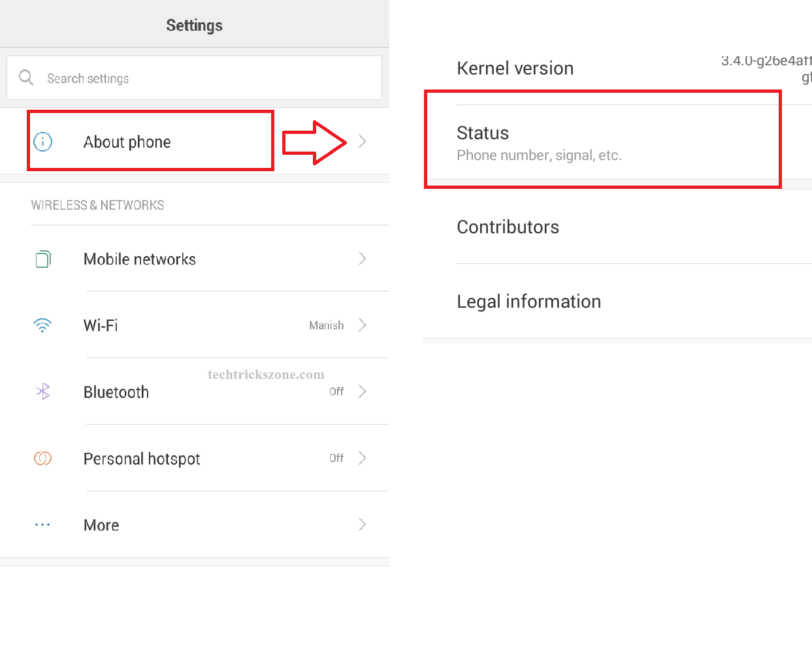812x652 pixels.
Task: Tap the Bluetooth Off status
Action: click(336, 392)
